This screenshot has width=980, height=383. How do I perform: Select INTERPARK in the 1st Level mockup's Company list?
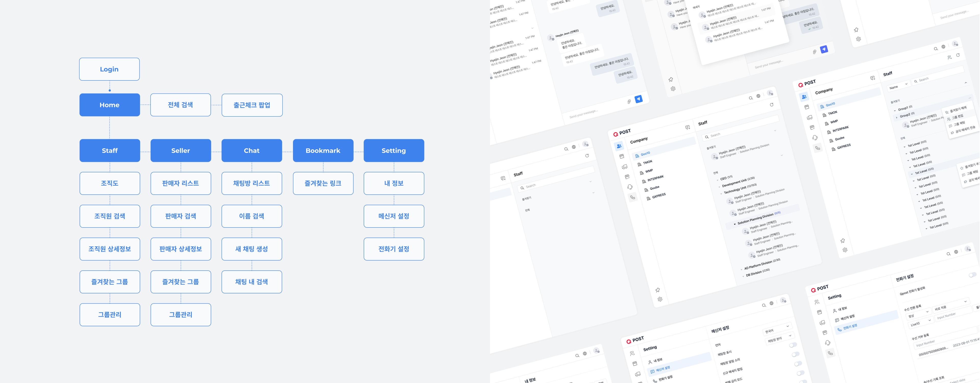tap(838, 130)
